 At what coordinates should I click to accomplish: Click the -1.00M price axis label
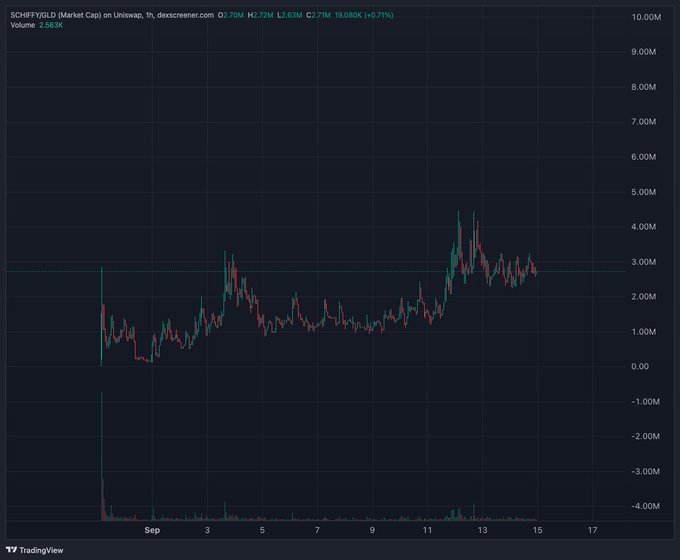click(645, 402)
